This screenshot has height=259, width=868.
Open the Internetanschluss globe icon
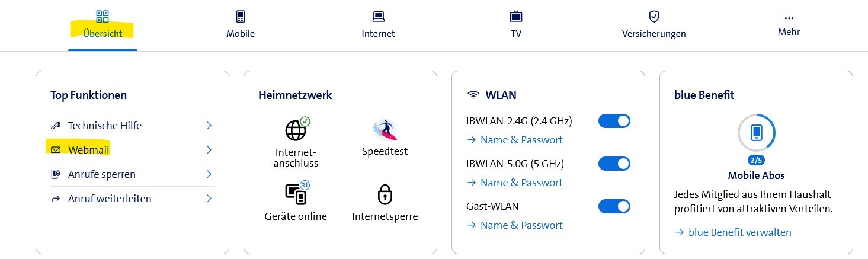click(296, 130)
